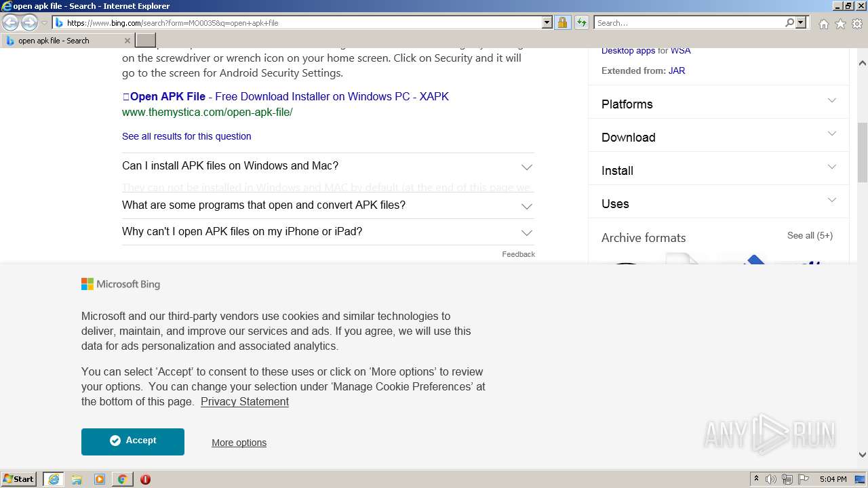The image size is (868, 488).
Task: Click the Bing favicon in address bar
Action: [59, 23]
